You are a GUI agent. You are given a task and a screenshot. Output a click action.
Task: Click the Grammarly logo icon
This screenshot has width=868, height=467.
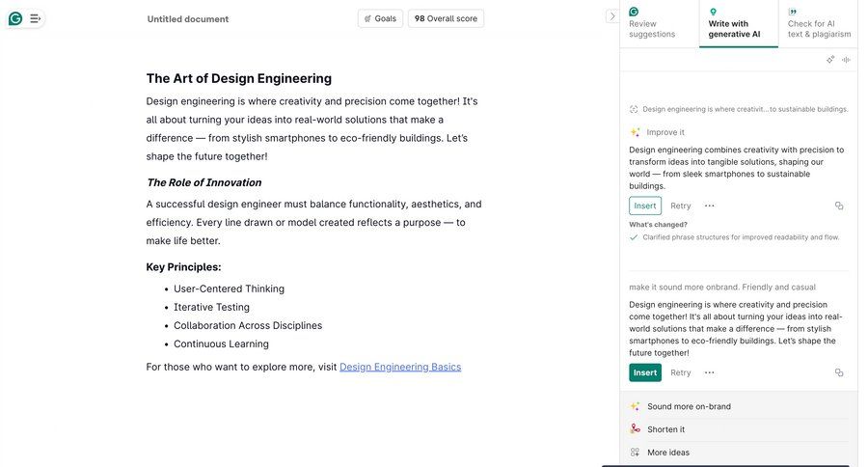click(15, 19)
